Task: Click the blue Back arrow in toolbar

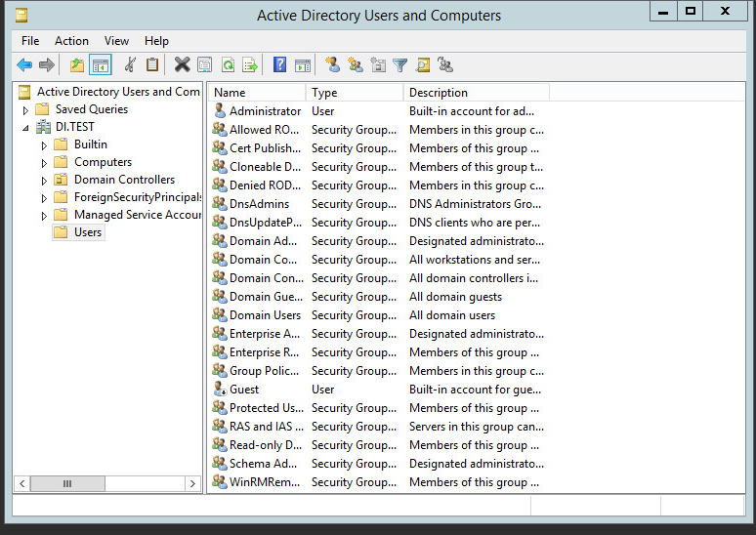Action: [24, 65]
